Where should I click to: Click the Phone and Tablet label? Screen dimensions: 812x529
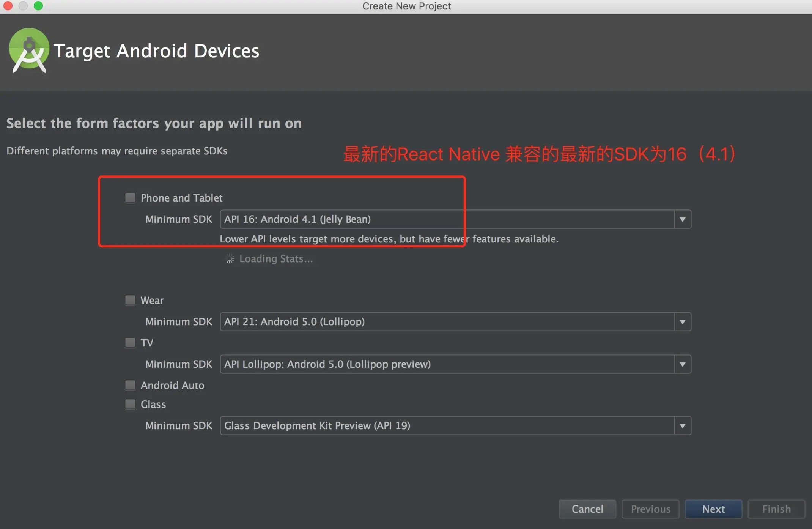pyautogui.click(x=181, y=198)
